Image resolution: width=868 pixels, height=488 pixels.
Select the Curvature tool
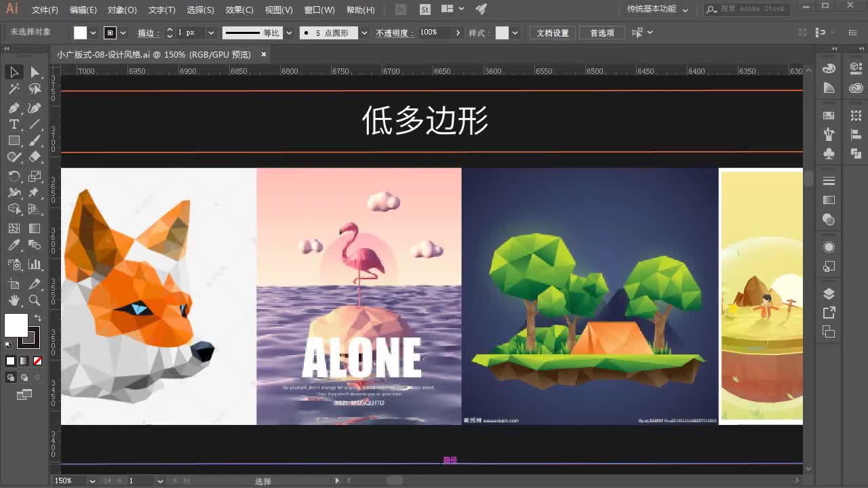click(35, 108)
